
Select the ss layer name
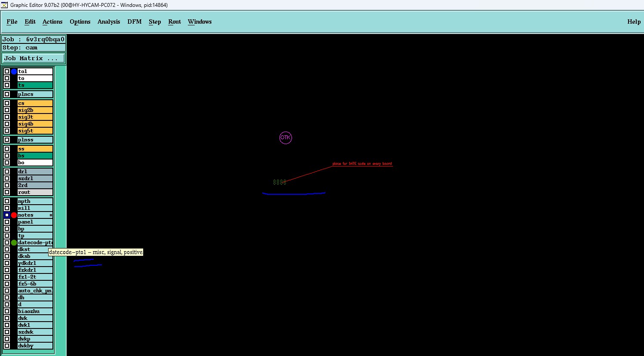35,149
